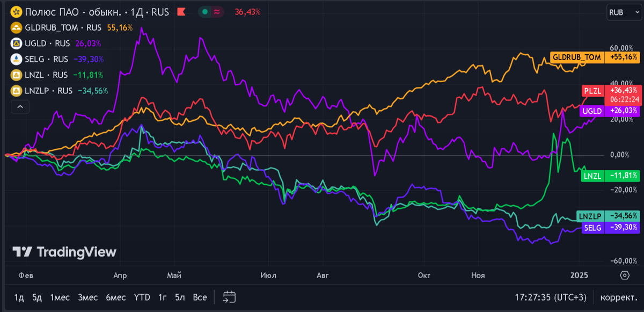
Task: Click the 2025 time axis label
Action: 579,275
